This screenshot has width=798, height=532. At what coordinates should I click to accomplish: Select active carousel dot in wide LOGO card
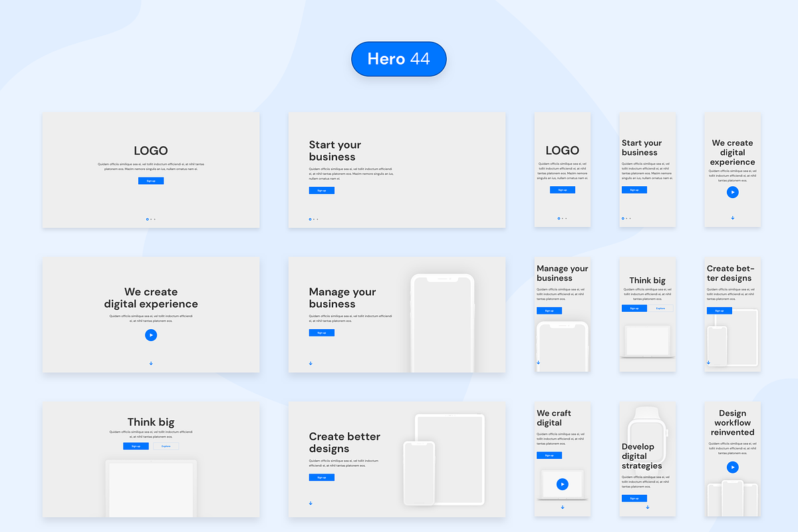(x=147, y=219)
